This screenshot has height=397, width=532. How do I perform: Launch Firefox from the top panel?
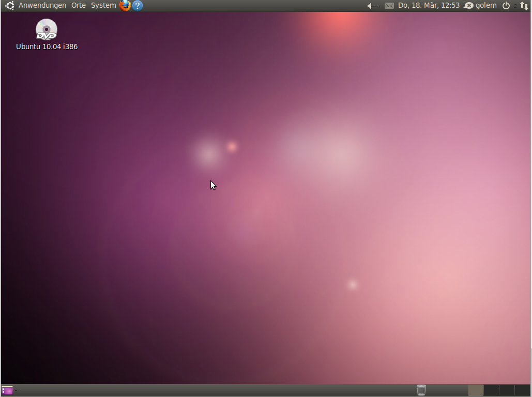pos(125,6)
